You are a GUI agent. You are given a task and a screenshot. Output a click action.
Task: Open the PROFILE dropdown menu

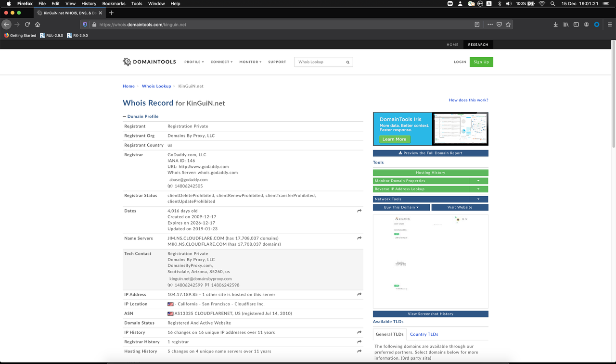[194, 62]
